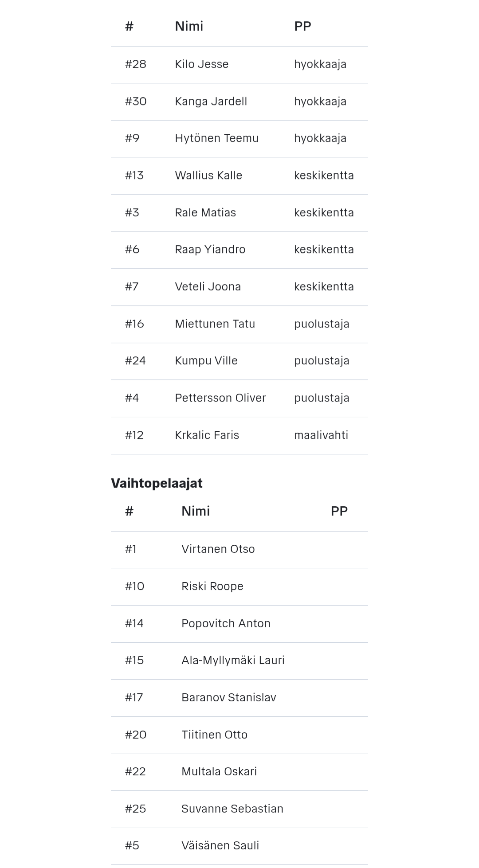Click Rale Matias name

(x=205, y=213)
